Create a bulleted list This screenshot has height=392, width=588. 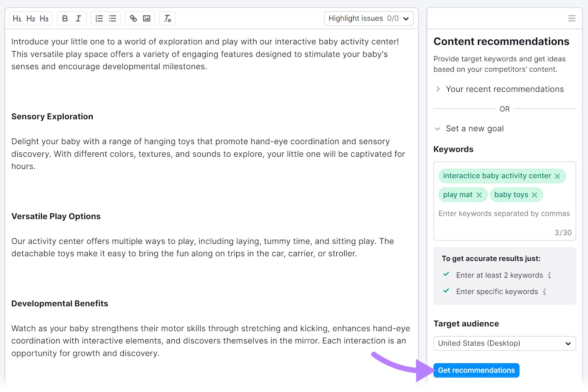pyautogui.click(x=112, y=18)
